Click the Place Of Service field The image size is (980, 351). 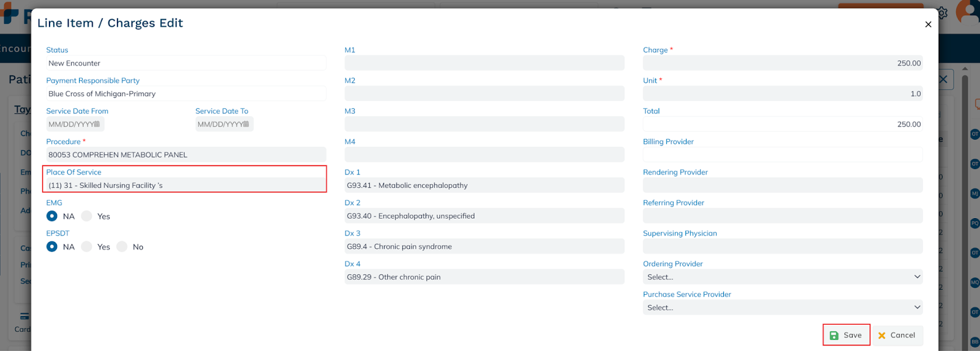pos(185,186)
